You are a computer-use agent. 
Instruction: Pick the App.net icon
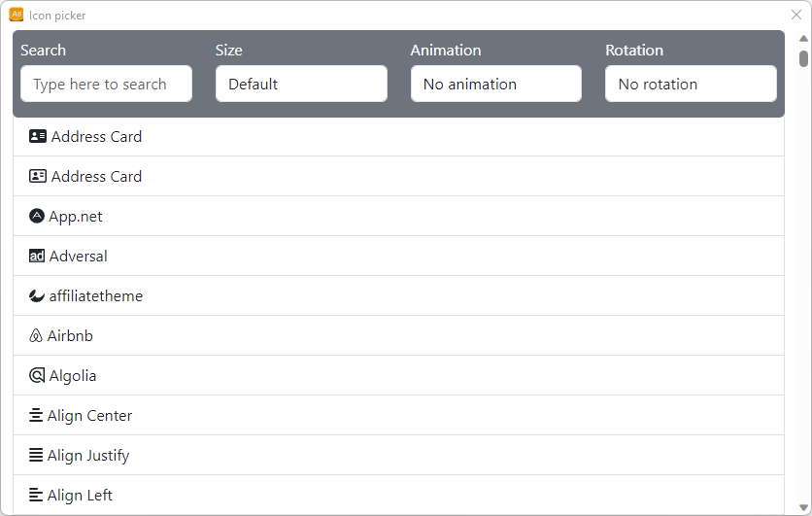tap(36, 216)
